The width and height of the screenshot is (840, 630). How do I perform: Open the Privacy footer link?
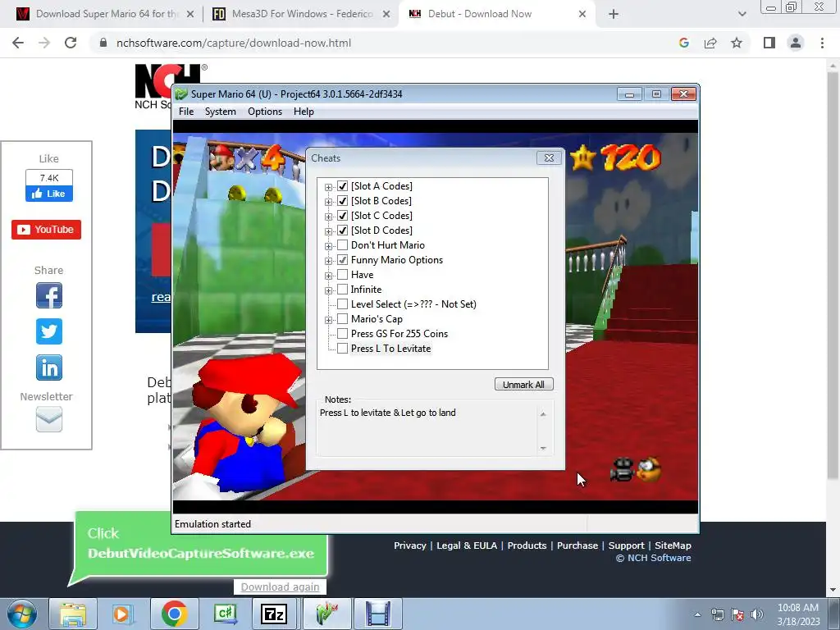click(x=410, y=546)
